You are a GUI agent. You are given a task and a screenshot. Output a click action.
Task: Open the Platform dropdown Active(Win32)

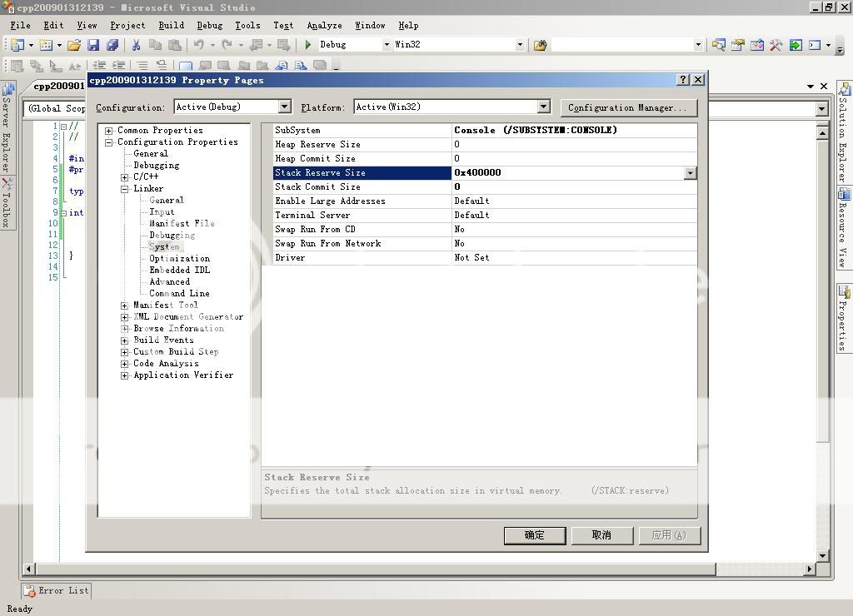543,107
